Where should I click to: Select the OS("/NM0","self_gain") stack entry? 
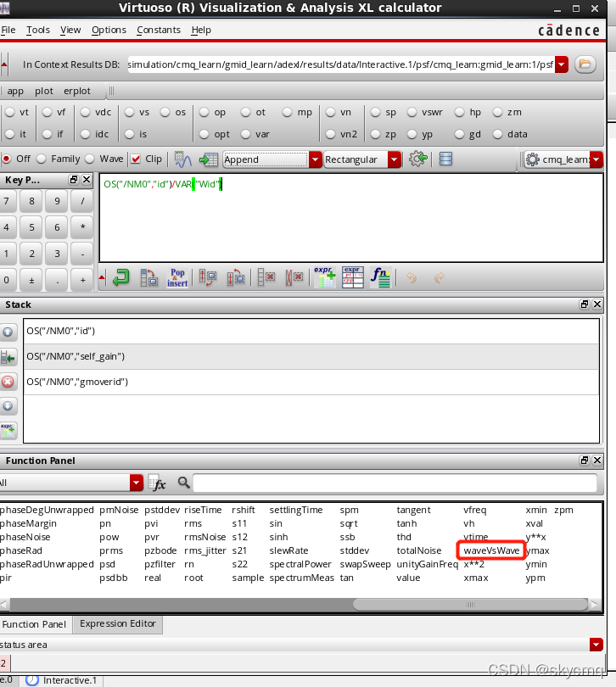[311, 356]
